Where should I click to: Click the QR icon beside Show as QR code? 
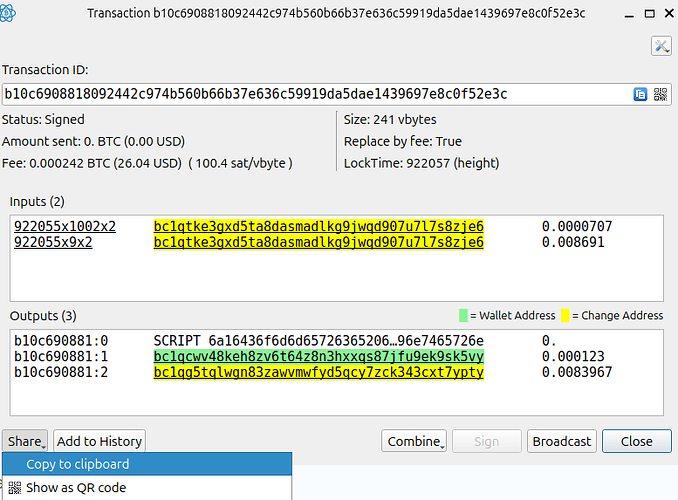point(15,488)
